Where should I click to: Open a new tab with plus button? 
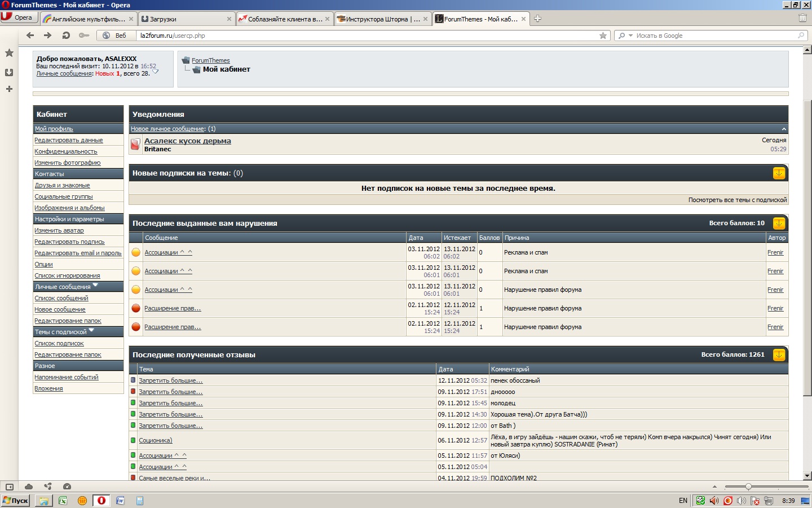pyautogui.click(x=537, y=19)
